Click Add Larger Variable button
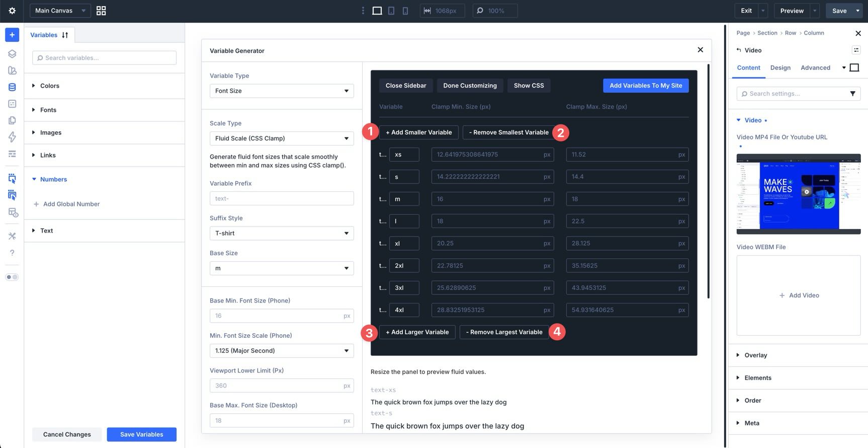The image size is (868, 448). 417,332
